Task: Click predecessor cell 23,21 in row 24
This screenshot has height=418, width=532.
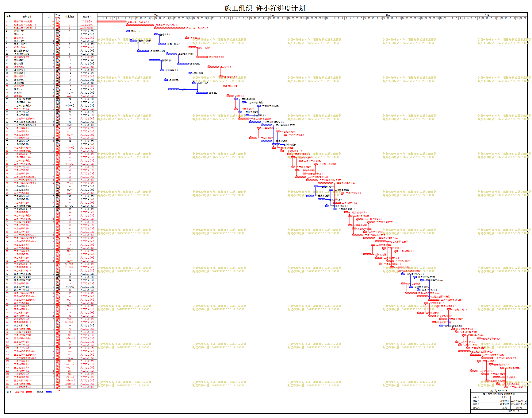Action: coord(70,96)
